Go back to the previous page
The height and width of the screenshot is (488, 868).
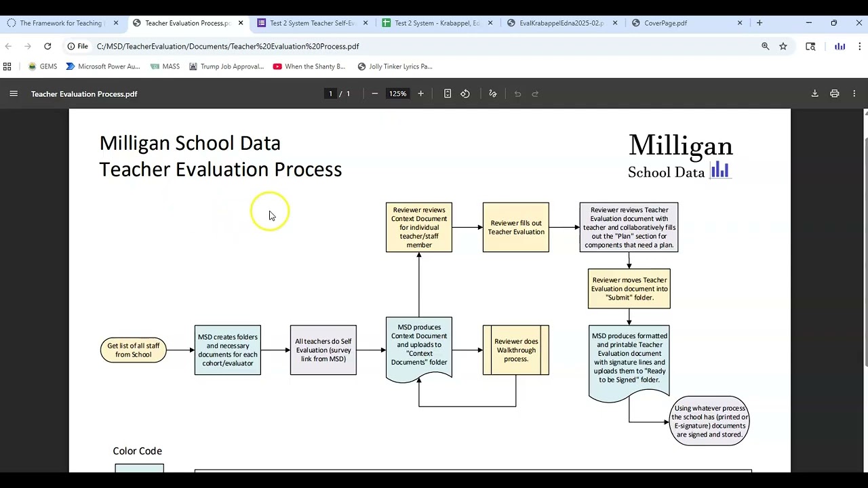pyautogui.click(x=8, y=46)
